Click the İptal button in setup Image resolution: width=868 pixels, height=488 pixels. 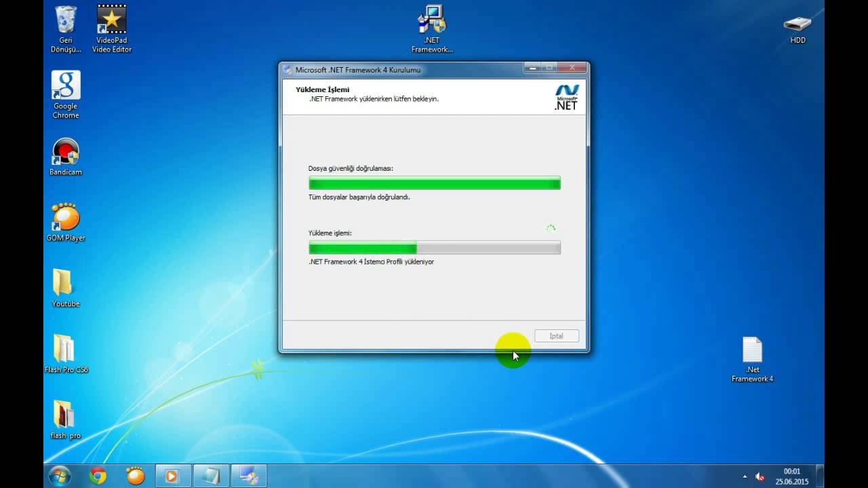556,336
